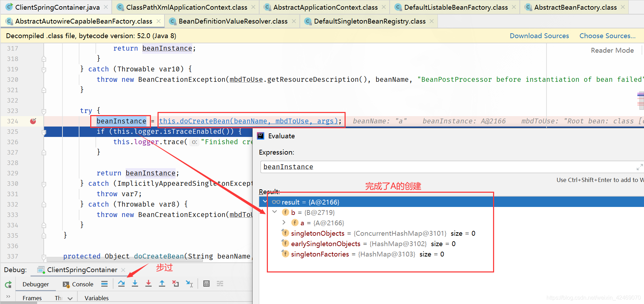The width and height of the screenshot is (644, 304).
Task: Close the ClassPathXmlApplicationContext.class tab
Action: pyautogui.click(x=253, y=7)
